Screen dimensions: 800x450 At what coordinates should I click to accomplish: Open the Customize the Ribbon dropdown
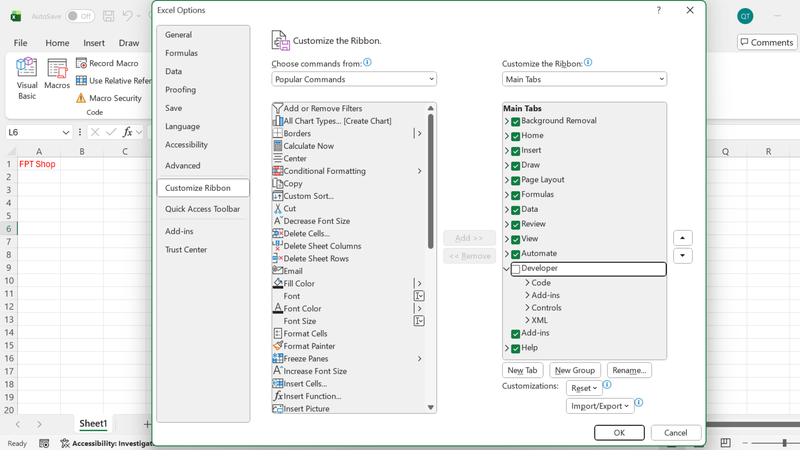584,79
